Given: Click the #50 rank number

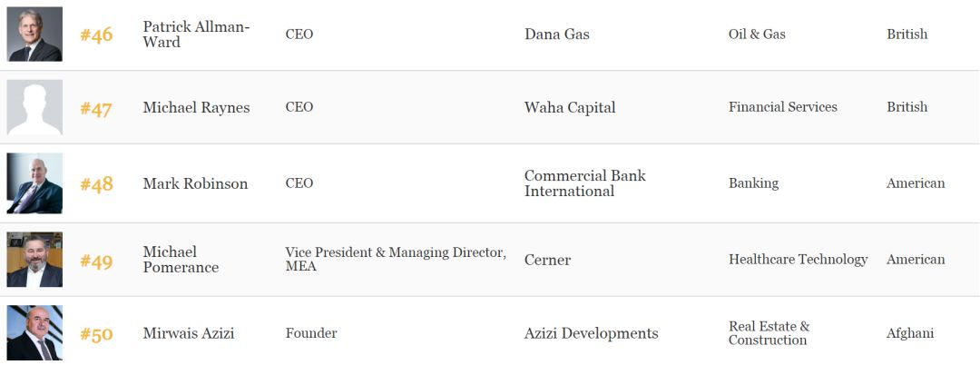Looking at the screenshot, I should coord(96,334).
